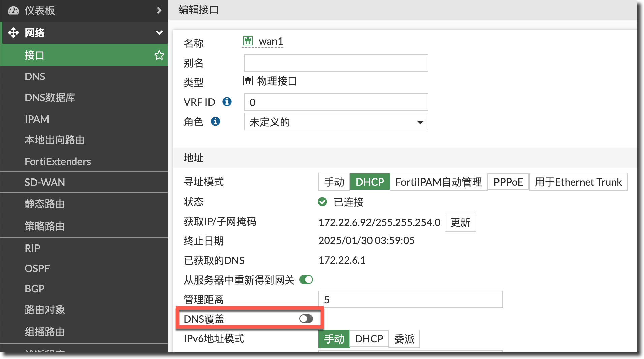The image size is (644, 359).
Task: Click the 别名 text field
Action: point(336,63)
